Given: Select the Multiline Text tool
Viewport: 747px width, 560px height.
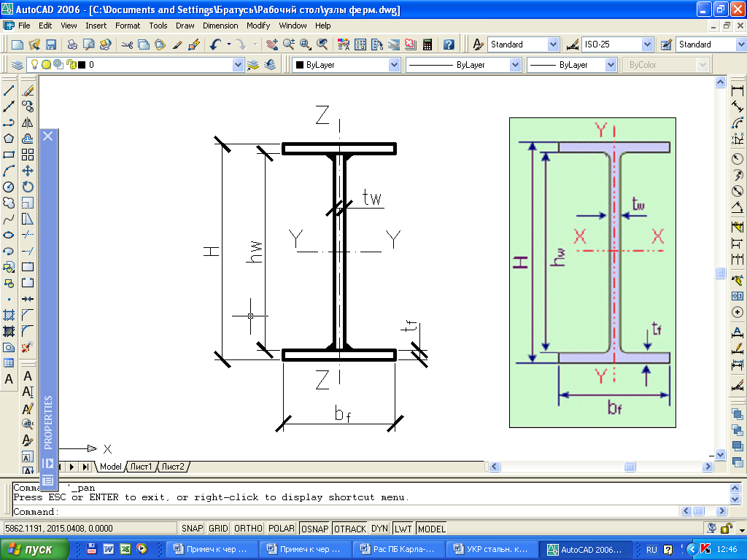Looking at the screenshot, I should [9, 379].
